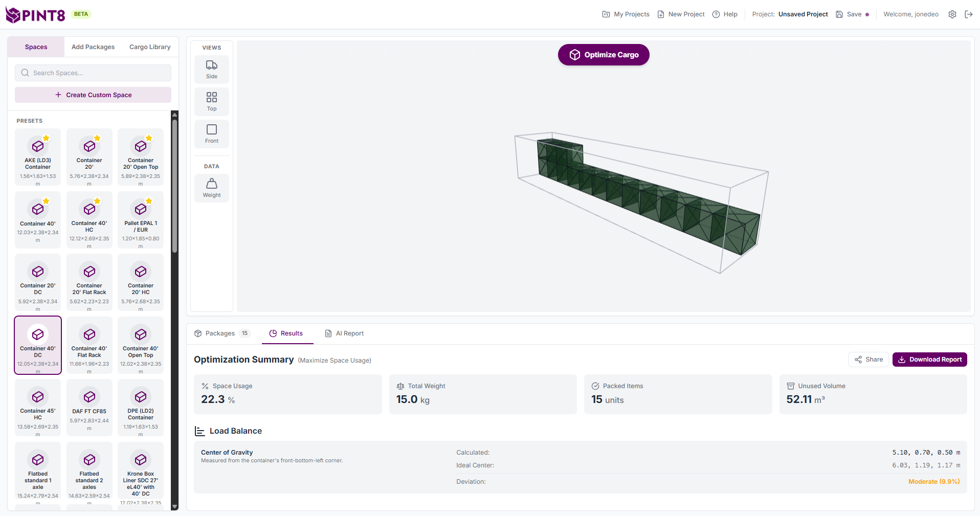Toggle favorite star on AKE (LD3) Container
This screenshot has height=516, width=980.
(x=46, y=138)
